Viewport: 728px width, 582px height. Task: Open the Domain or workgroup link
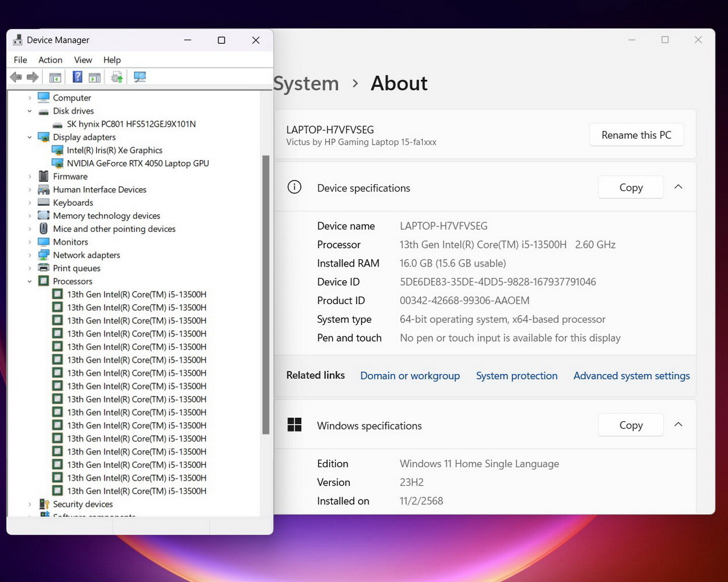[x=410, y=376]
